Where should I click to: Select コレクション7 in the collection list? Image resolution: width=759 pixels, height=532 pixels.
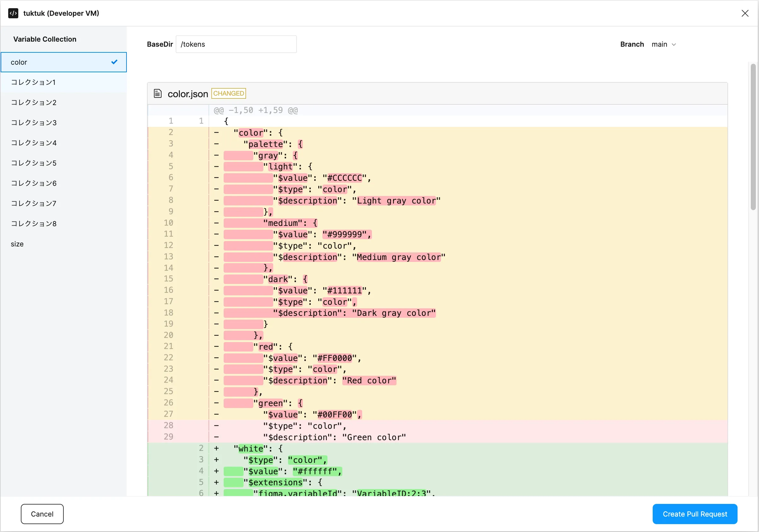[x=64, y=203]
